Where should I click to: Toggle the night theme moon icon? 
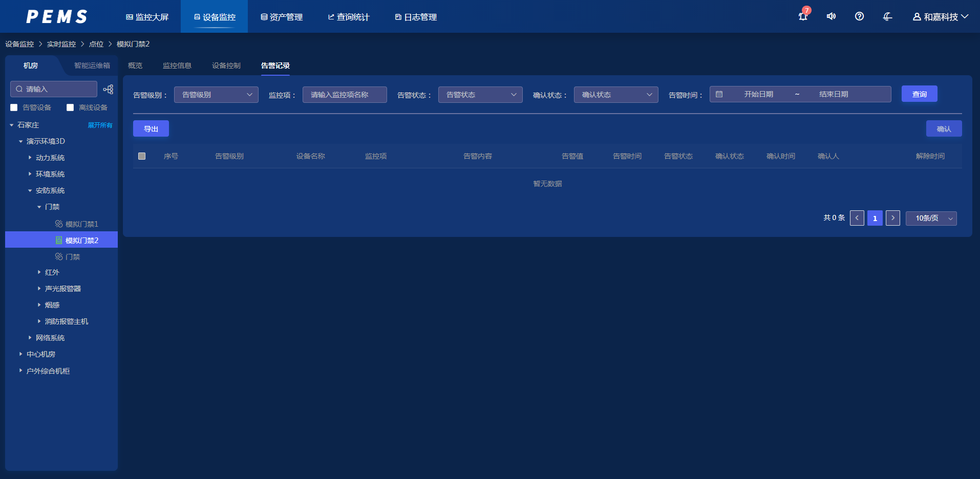tap(887, 16)
